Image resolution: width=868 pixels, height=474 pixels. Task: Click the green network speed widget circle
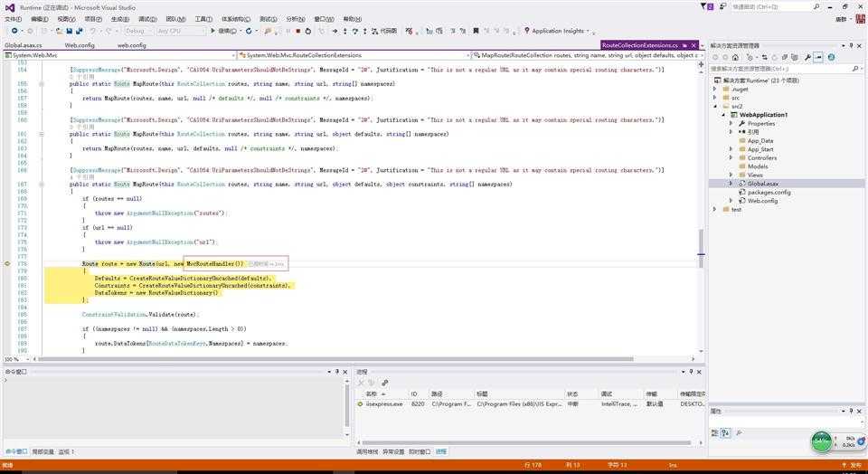(822, 441)
